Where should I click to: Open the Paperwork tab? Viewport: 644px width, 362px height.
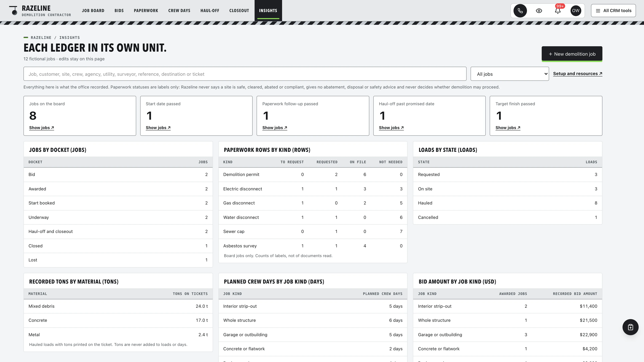146,11
